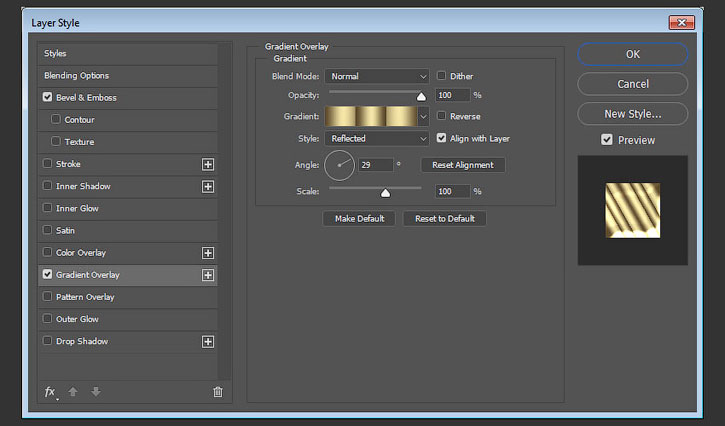725x426 pixels.
Task: Add another Stroke effect with plus icon
Action: (x=208, y=164)
